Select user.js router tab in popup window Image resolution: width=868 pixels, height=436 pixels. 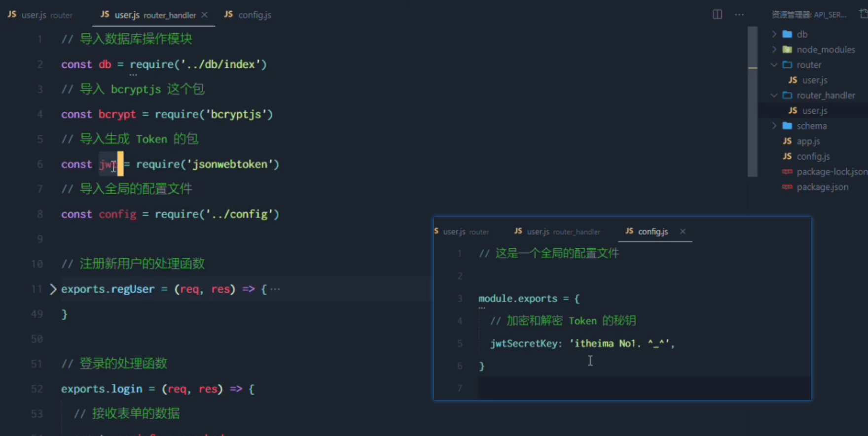click(462, 232)
